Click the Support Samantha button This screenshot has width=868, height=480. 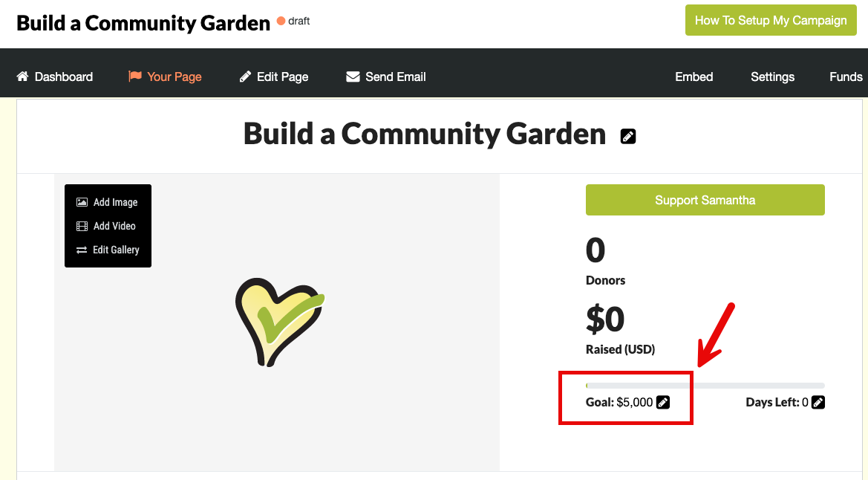[x=705, y=200]
